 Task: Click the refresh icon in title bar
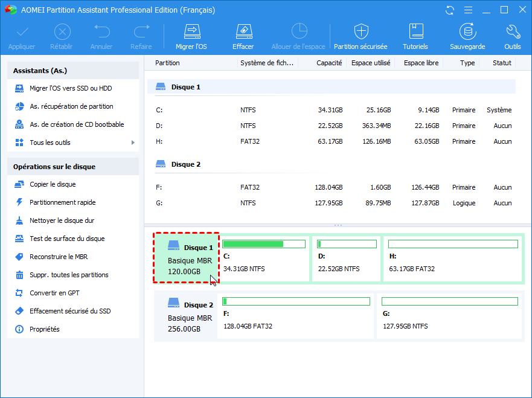click(x=449, y=10)
